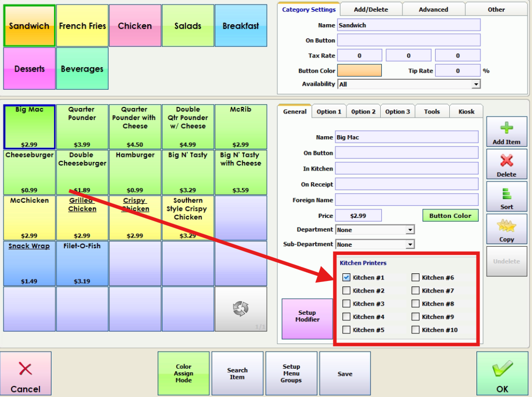Select the Salads category
532x397 pixels.
coord(188,25)
